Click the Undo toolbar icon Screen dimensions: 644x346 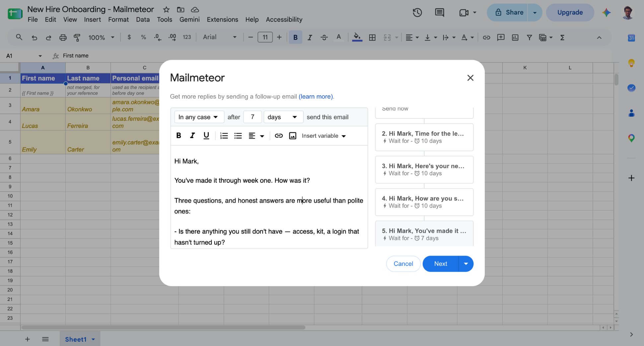point(34,37)
